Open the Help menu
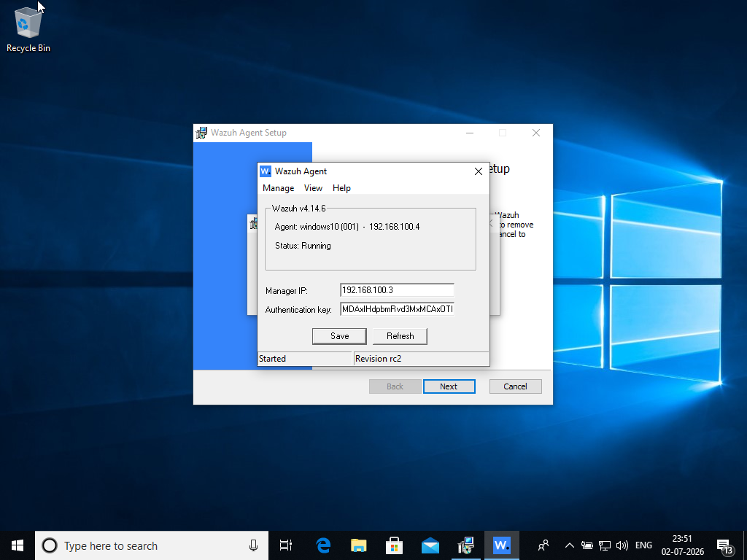 (x=341, y=188)
